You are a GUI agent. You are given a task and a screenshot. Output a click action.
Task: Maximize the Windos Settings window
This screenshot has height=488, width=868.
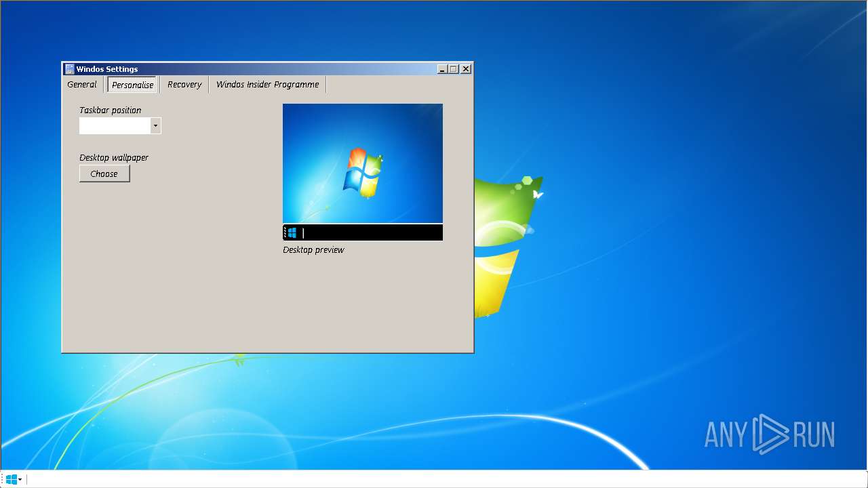(454, 69)
